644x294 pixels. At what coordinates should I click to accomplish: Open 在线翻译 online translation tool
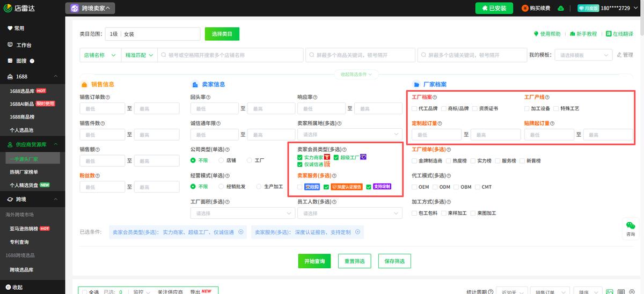[608, 34]
